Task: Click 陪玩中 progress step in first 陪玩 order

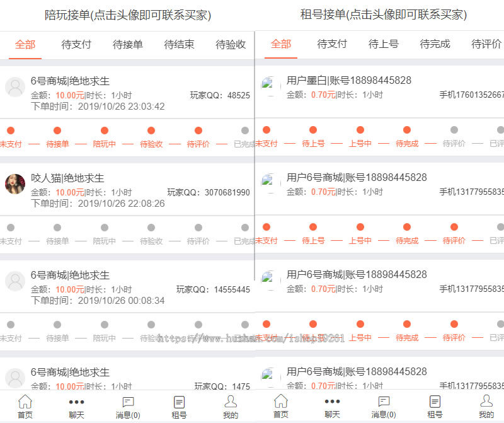Action: (x=104, y=137)
